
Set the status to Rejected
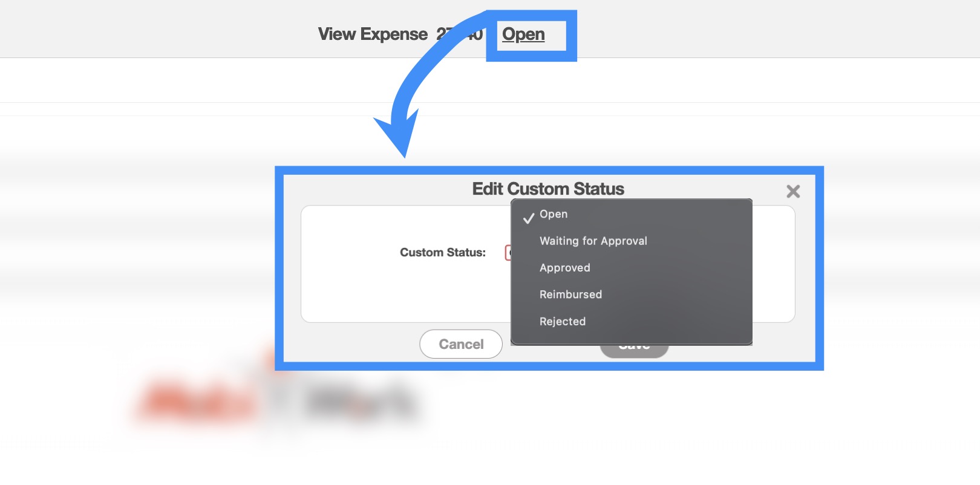562,321
